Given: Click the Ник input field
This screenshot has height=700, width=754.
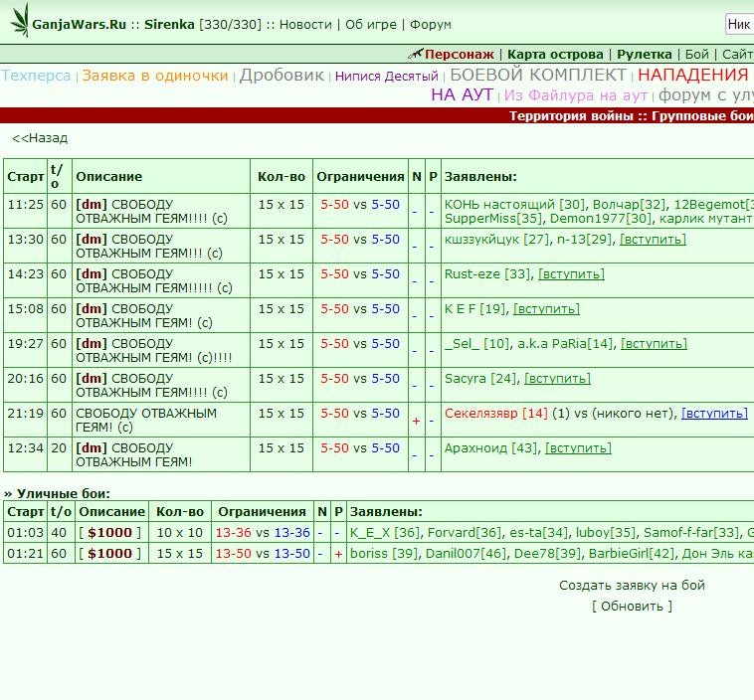Looking at the screenshot, I should click(x=739, y=24).
